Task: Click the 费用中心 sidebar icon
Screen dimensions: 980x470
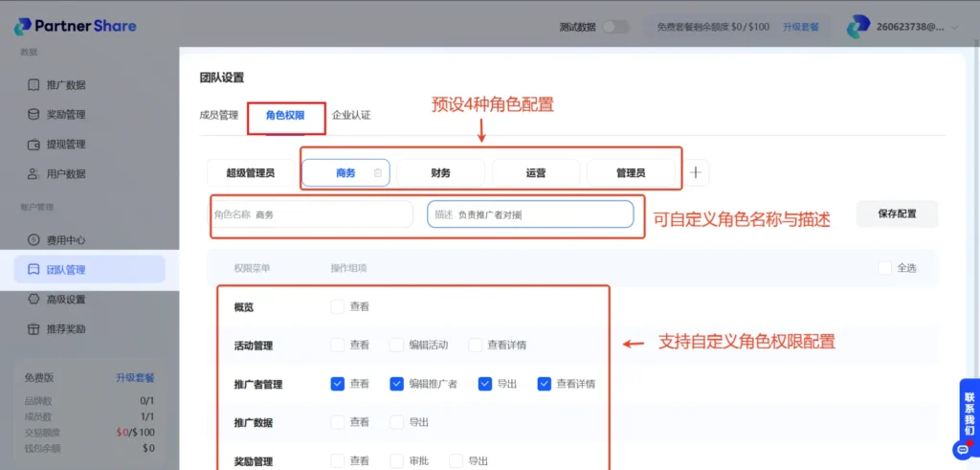Action: (x=34, y=240)
